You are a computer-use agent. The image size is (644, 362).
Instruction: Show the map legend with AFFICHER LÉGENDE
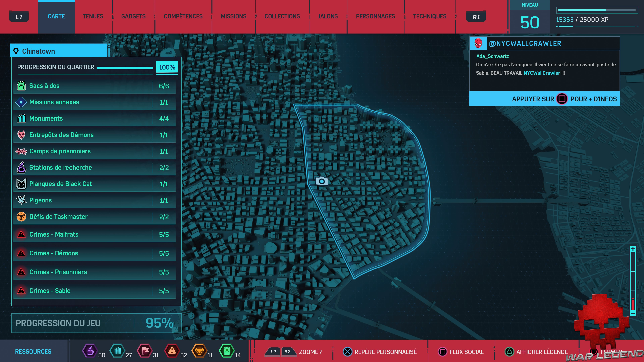(536, 352)
